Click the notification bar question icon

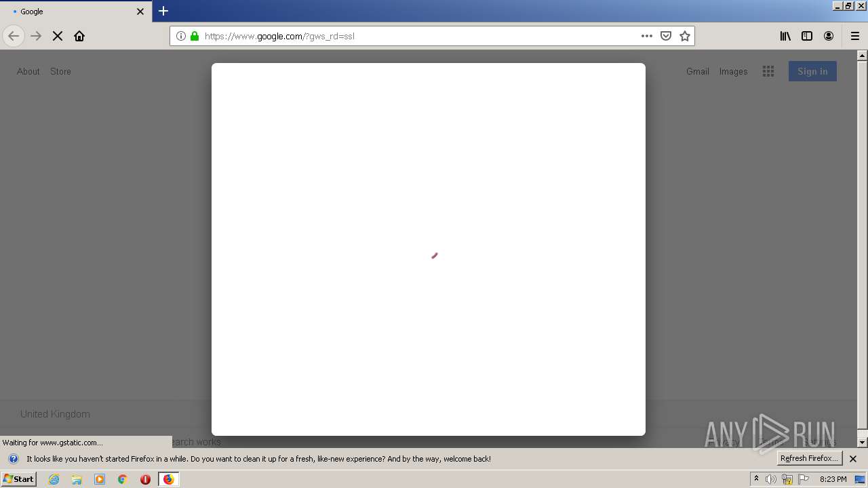point(13,459)
